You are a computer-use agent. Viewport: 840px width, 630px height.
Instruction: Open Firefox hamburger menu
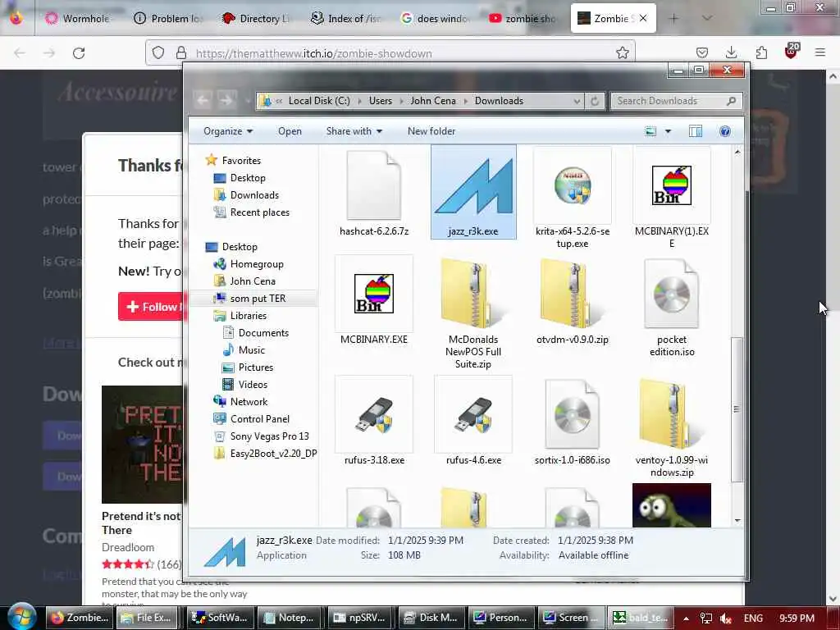pyautogui.click(x=819, y=52)
